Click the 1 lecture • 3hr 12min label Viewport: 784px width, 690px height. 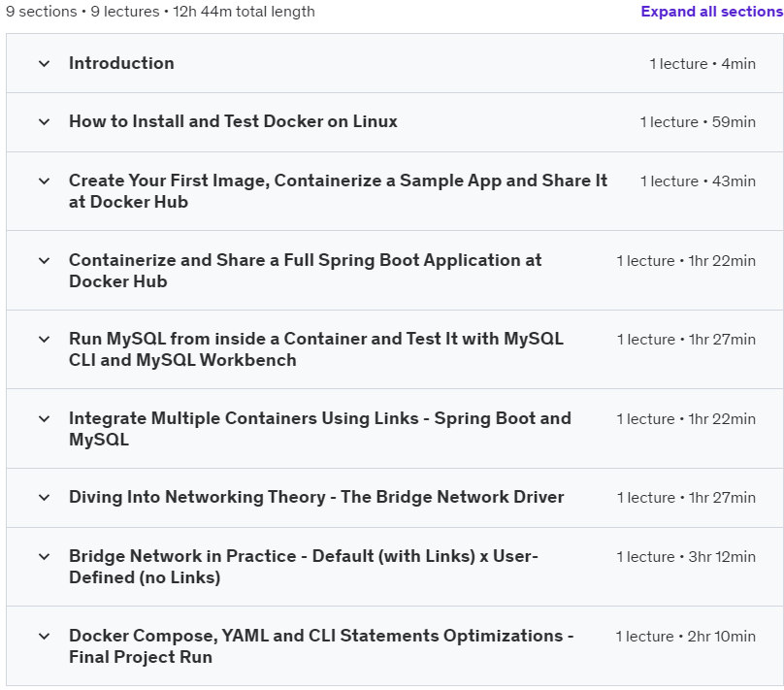pos(686,556)
